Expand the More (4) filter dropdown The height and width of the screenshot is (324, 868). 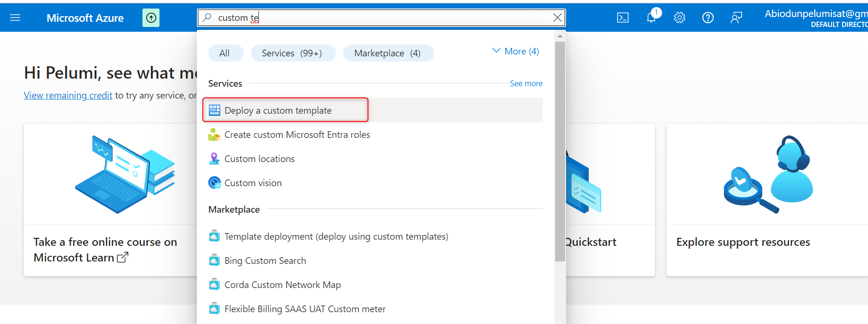(515, 51)
